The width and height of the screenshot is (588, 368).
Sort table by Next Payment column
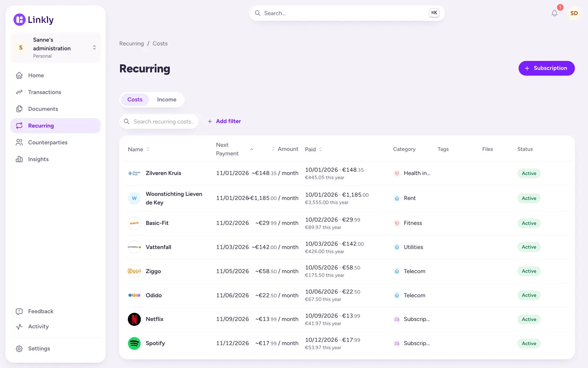pyautogui.click(x=234, y=149)
